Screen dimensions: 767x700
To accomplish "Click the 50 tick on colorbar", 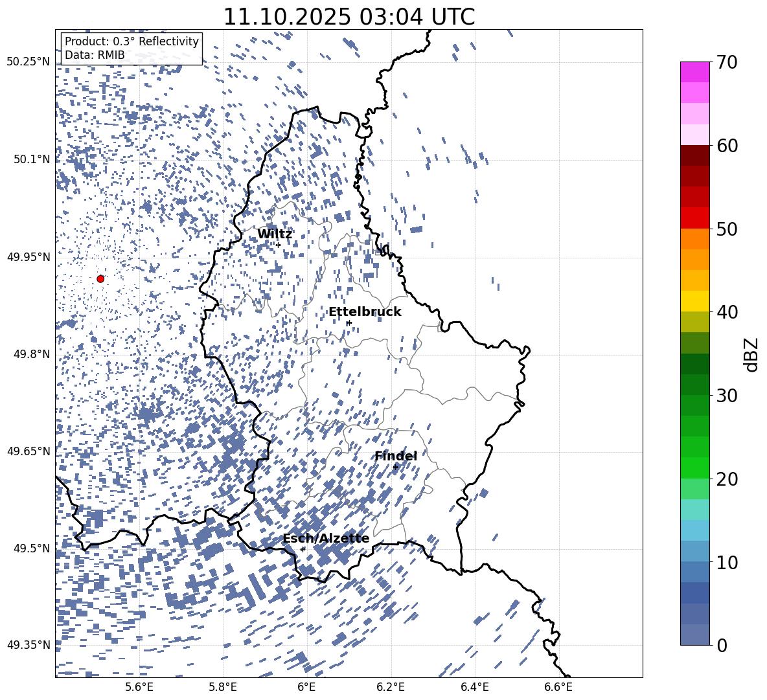I will pyautogui.click(x=727, y=229).
